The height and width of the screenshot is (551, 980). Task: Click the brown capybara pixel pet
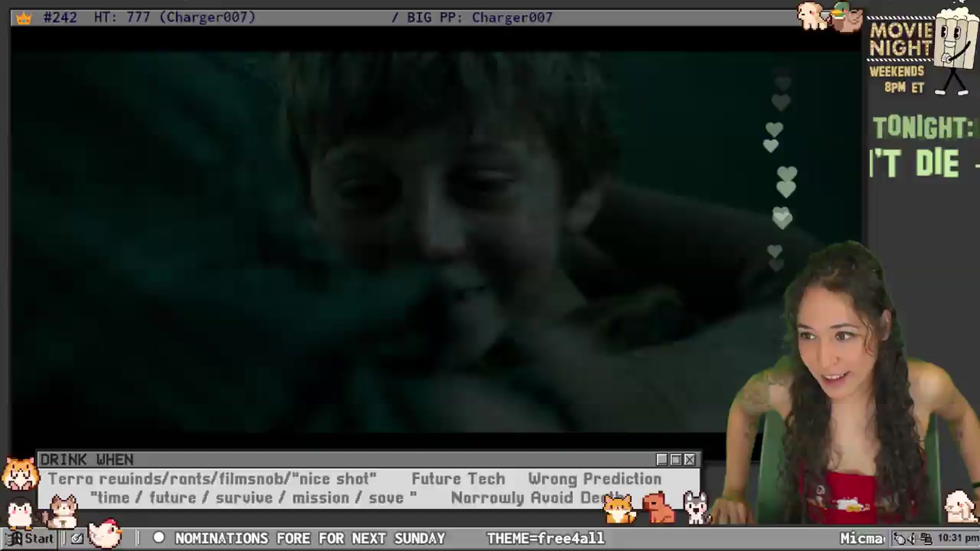pyautogui.click(x=658, y=507)
